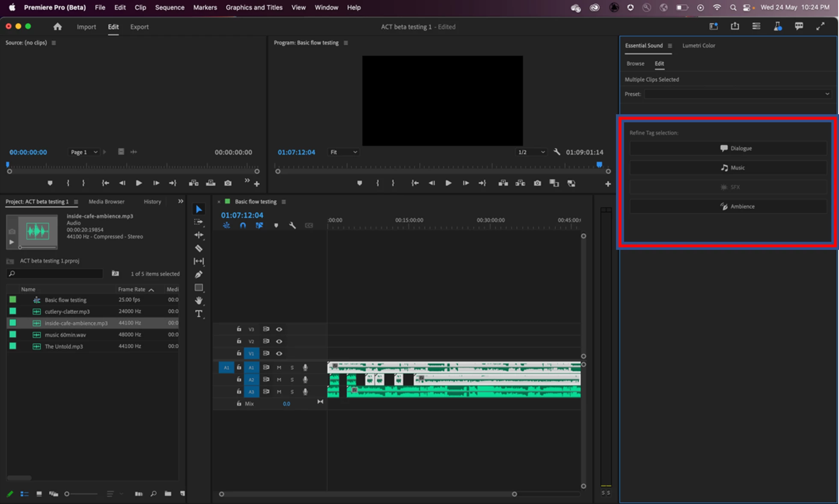Open timeline display settings wrench
This screenshot has width=839, height=504.
(x=292, y=225)
